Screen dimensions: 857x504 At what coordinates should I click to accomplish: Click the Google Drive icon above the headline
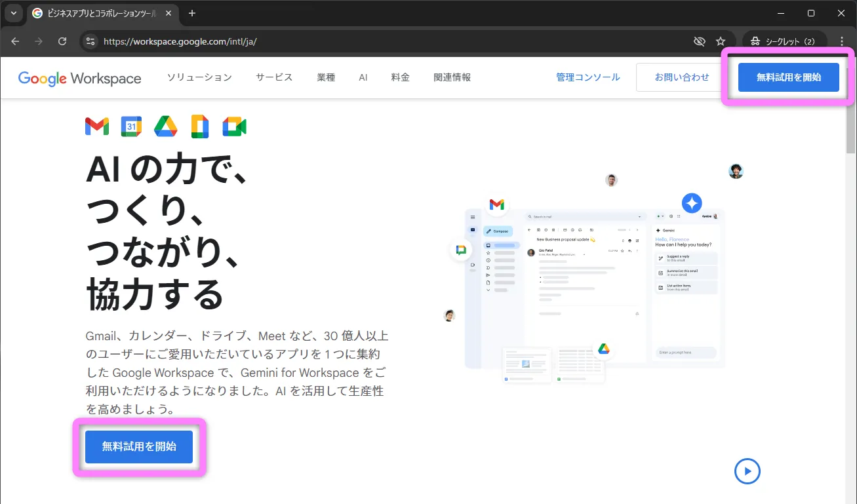(x=166, y=126)
